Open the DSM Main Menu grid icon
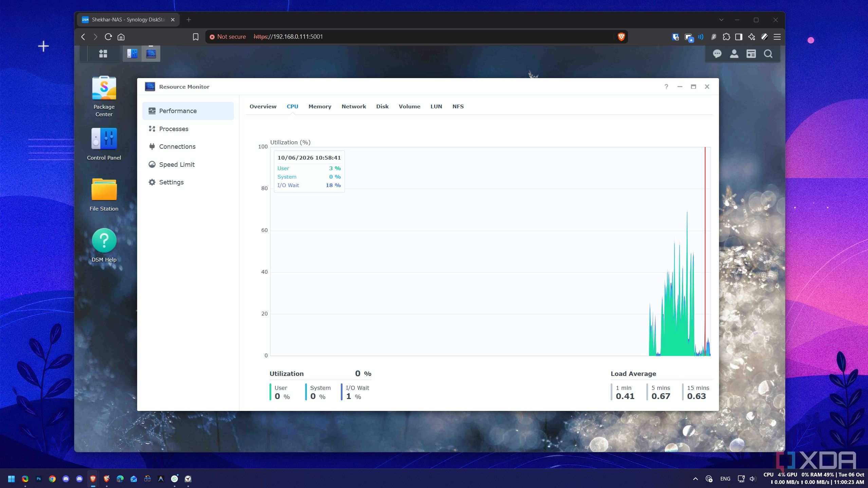Viewport: 868px width, 488px height. [103, 54]
